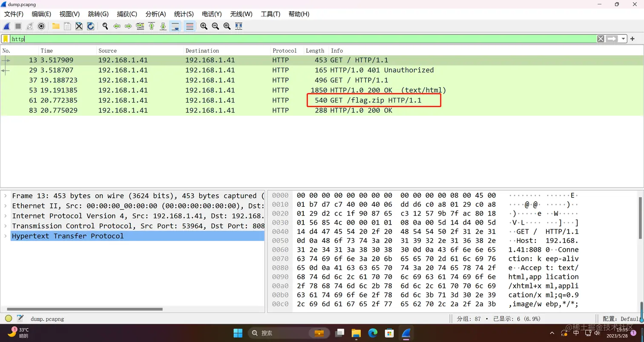
Task: Open the 帮助(H) menu
Action: point(299,14)
